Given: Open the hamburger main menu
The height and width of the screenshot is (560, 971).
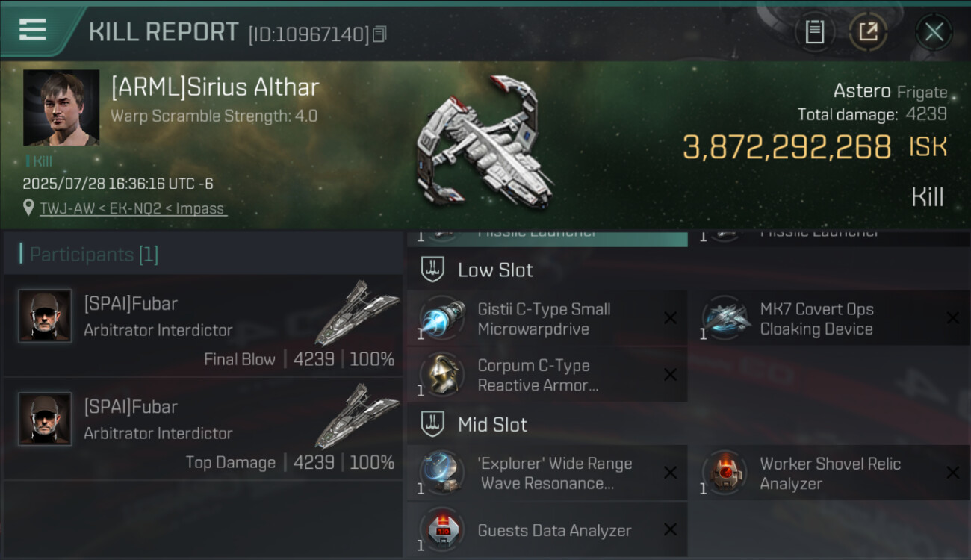Looking at the screenshot, I should tap(32, 30).
